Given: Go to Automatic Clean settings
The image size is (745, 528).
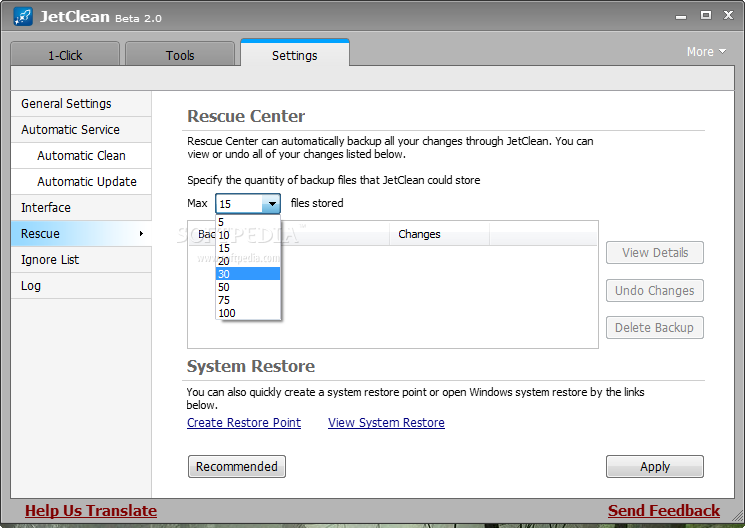Looking at the screenshot, I should coord(81,155).
